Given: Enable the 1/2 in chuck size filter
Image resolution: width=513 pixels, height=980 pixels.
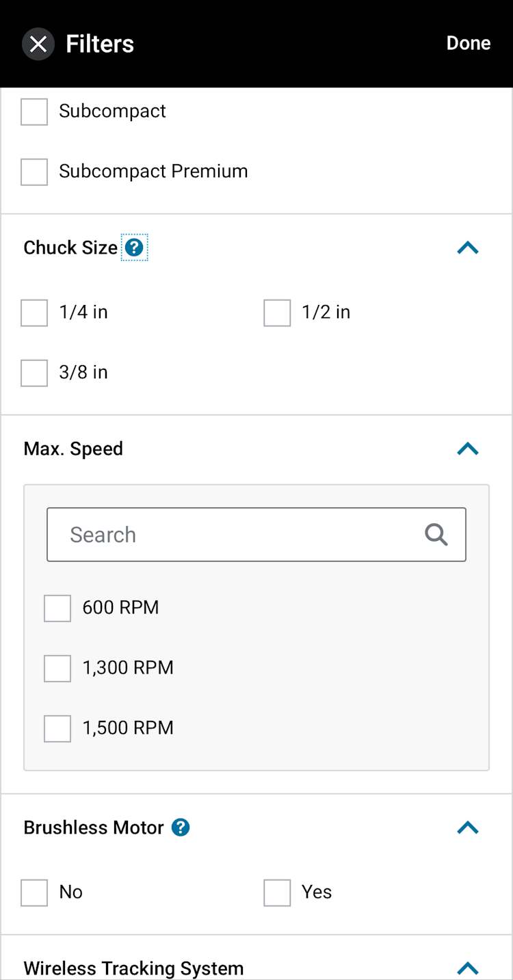Looking at the screenshot, I should [x=277, y=313].
